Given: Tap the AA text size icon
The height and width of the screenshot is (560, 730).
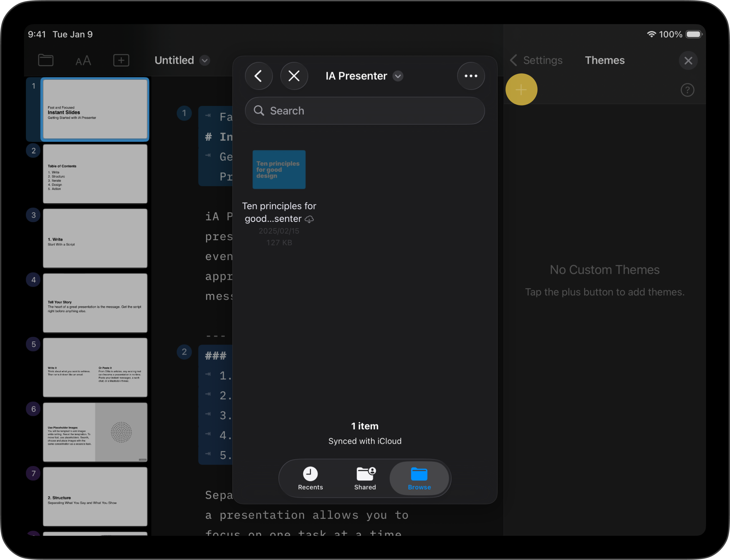Looking at the screenshot, I should pos(83,61).
